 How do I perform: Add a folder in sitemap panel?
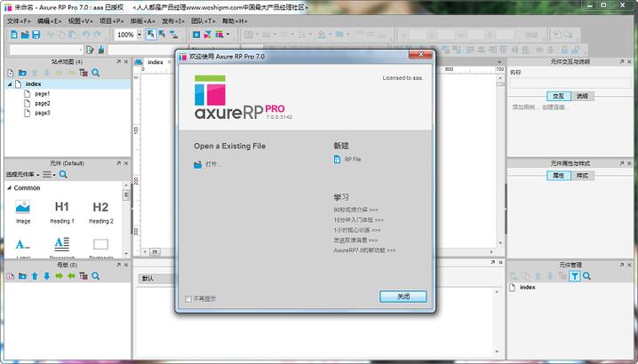22,73
